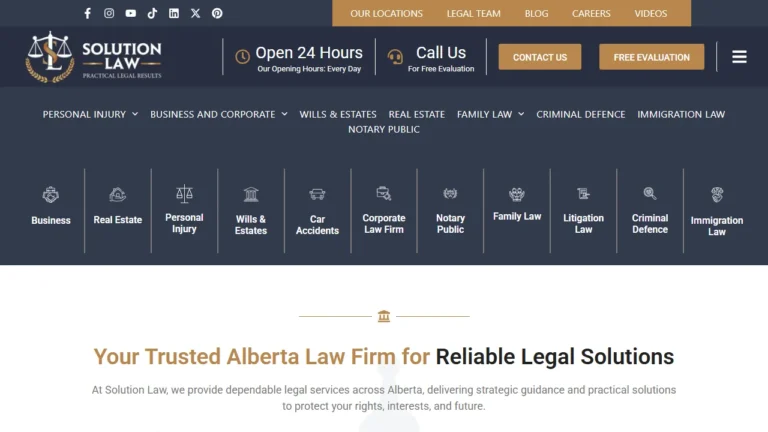Screen dimensions: 768x432
Task: Open the Corporate Law Firm tile label
Action: pos(384,223)
